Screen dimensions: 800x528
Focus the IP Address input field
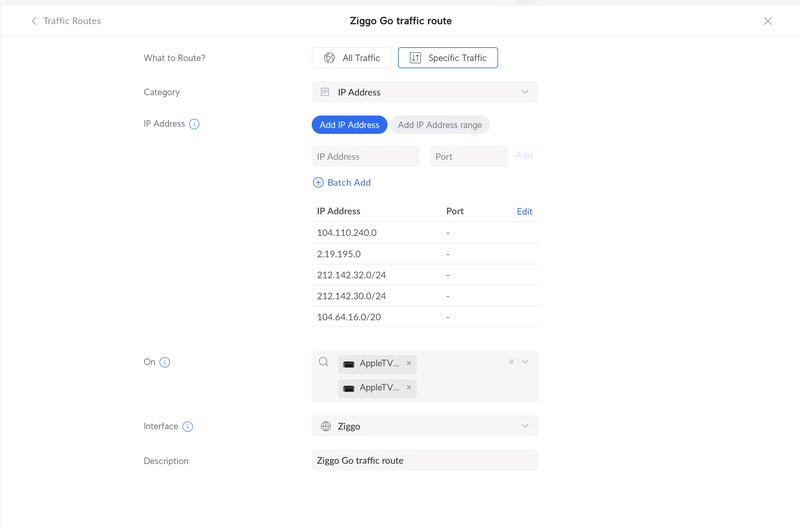(365, 156)
